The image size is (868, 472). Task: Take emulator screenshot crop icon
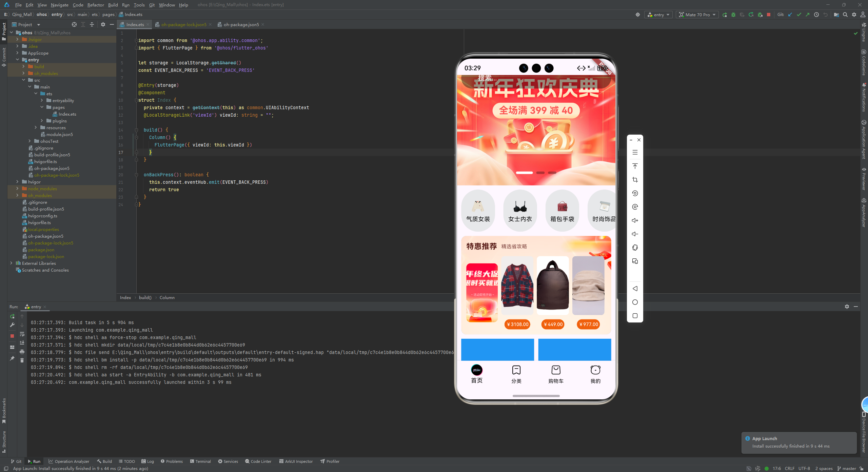coord(635,180)
